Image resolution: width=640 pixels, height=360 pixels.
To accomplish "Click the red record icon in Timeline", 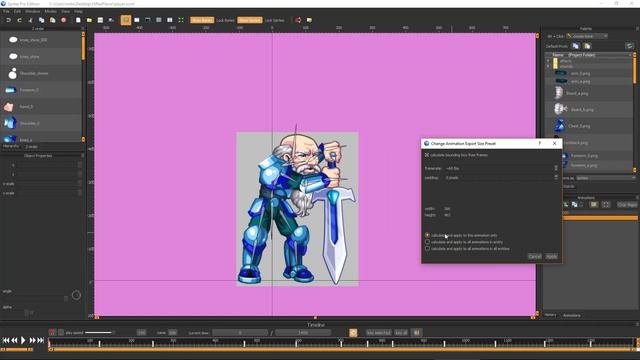I will pos(52,333).
